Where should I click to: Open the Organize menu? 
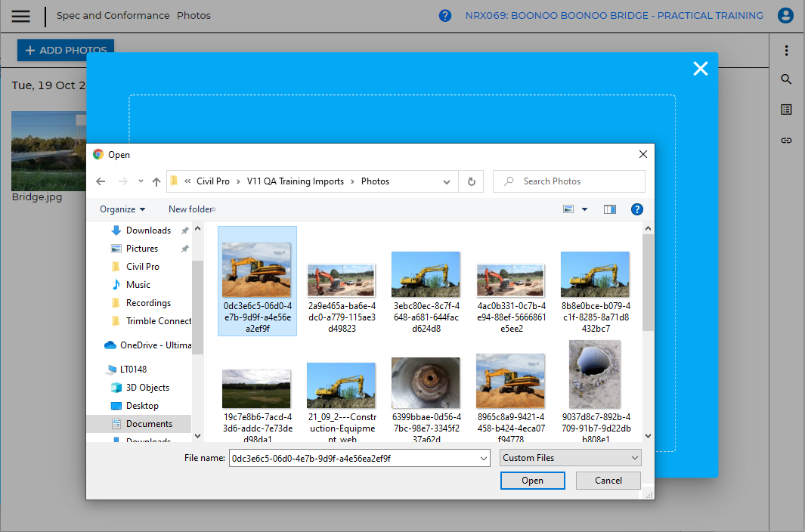(x=122, y=209)
